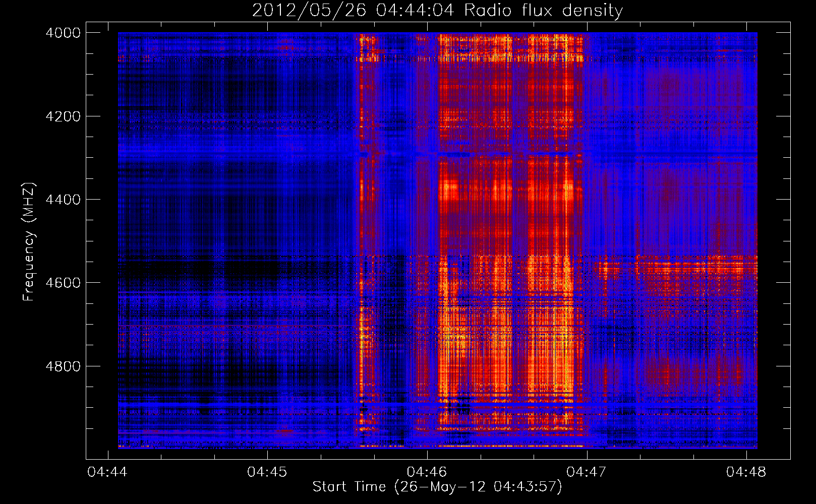Click the 4800 frequency tick label

(x=63, y=366)
